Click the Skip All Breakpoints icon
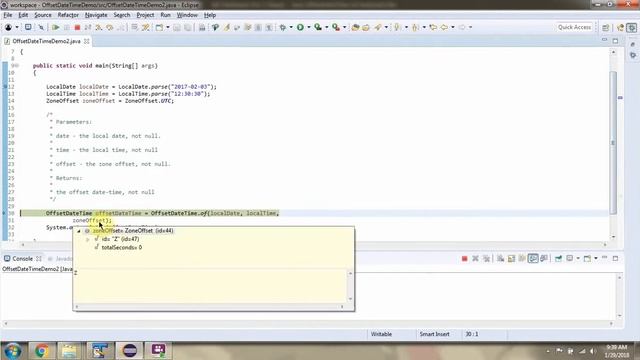 [x=41, y=27]
